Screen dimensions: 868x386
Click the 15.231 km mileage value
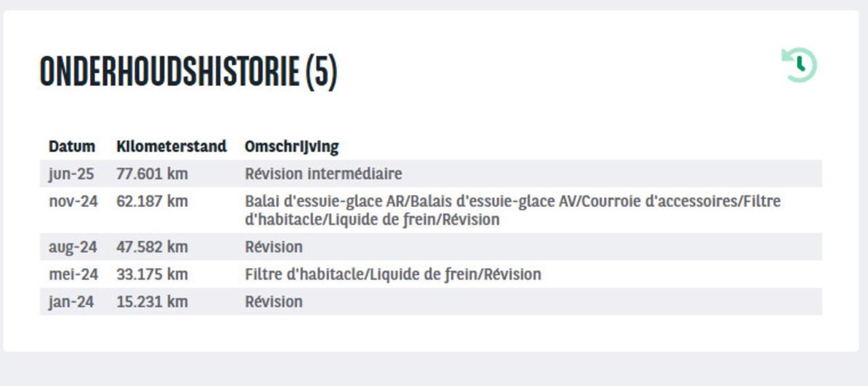152,302
